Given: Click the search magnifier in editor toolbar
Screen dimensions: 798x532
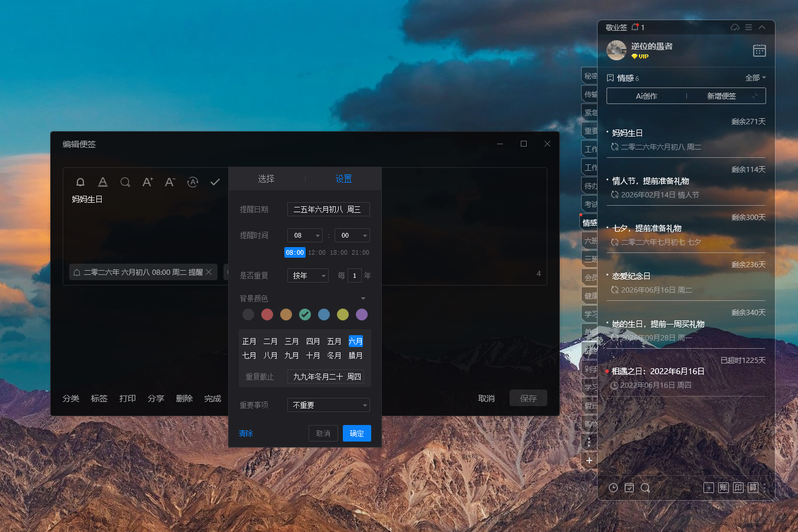Looking at the screenshot, I should [x=125, y=182].
